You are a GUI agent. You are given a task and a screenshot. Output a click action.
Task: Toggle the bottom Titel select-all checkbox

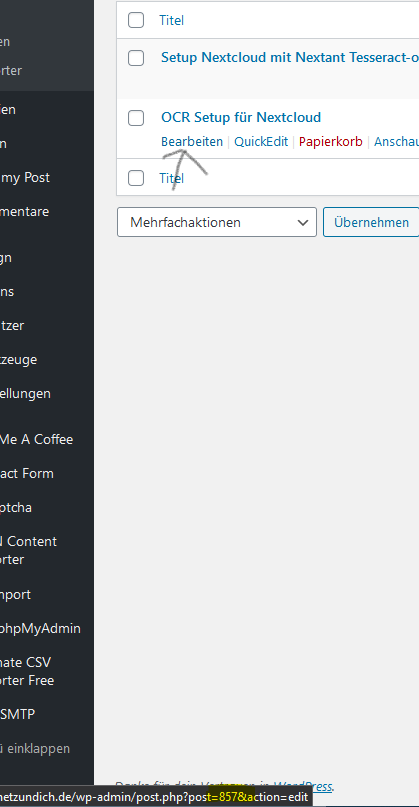click(136, 178)
